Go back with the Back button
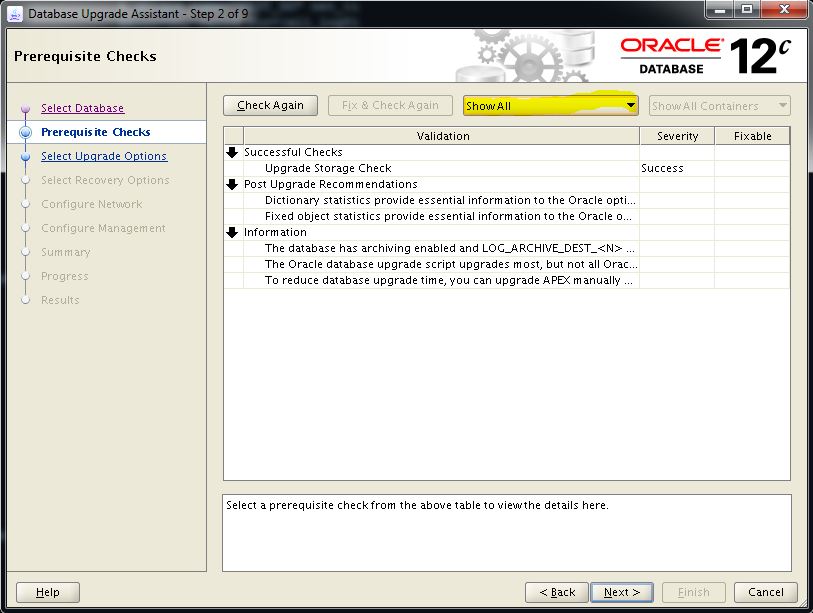The width and height of the screenshot is (813, 613). [555, 592]
